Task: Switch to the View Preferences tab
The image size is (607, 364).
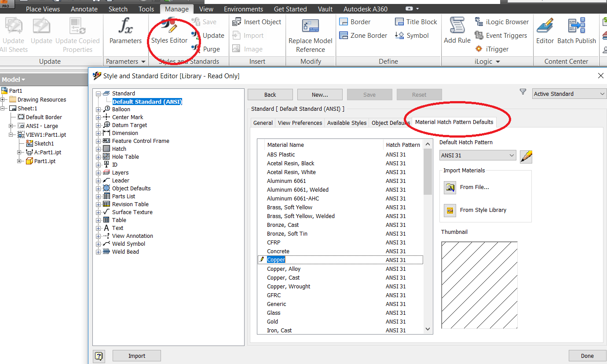Action: pyautogui.click(x=300, y=123)
